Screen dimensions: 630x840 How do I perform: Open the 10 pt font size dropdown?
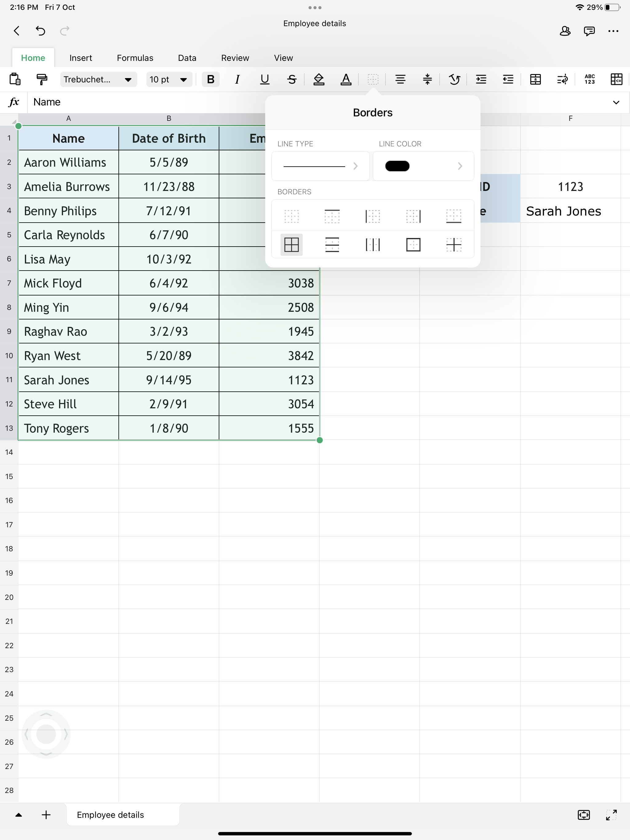pyautogui.click(x=169, y=79)
